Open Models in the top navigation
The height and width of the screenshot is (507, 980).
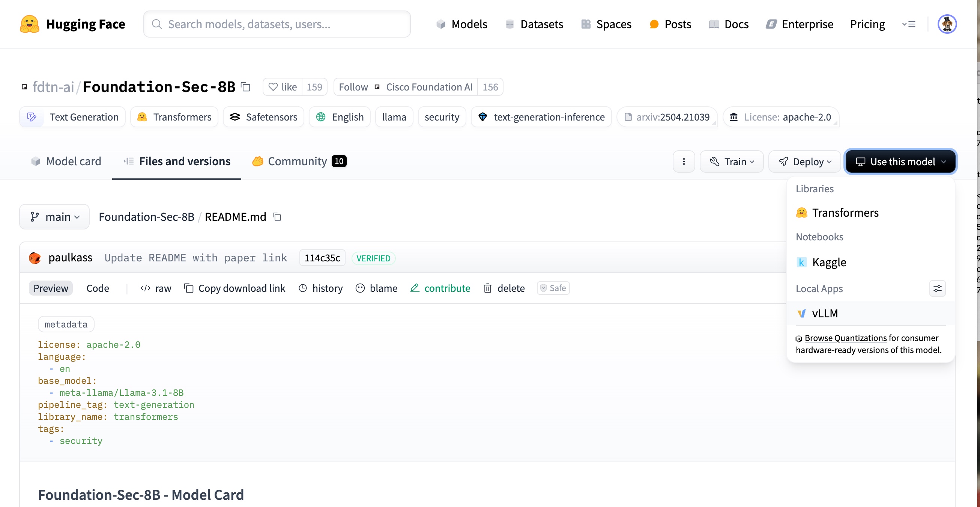click(x=461, y=24)
